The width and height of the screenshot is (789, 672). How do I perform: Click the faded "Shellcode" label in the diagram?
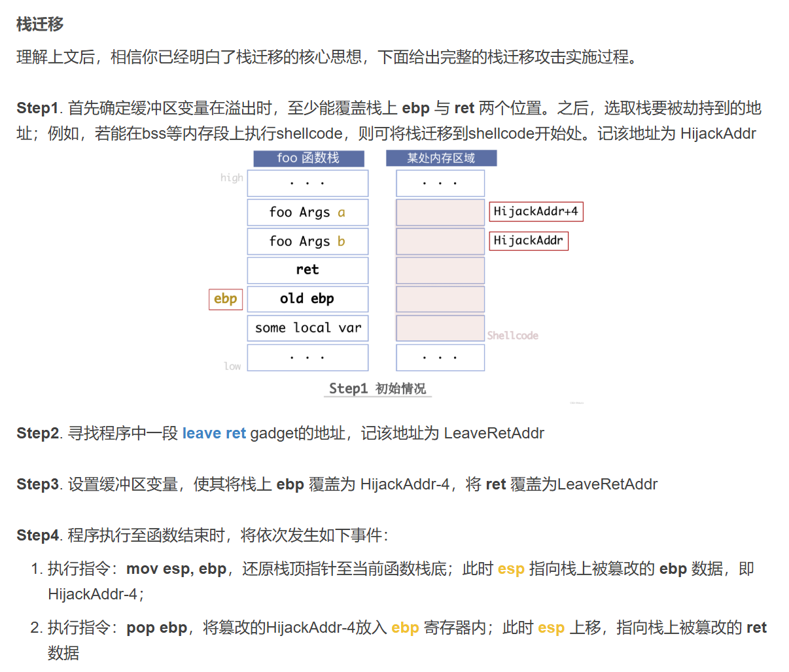coord(512,336)
